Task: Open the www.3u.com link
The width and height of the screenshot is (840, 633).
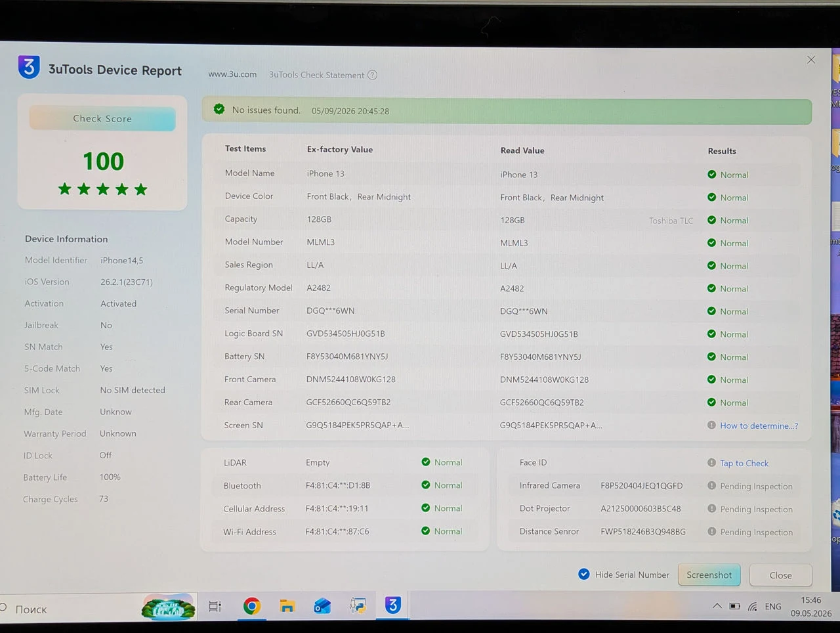Action: (x=232, y=74)
